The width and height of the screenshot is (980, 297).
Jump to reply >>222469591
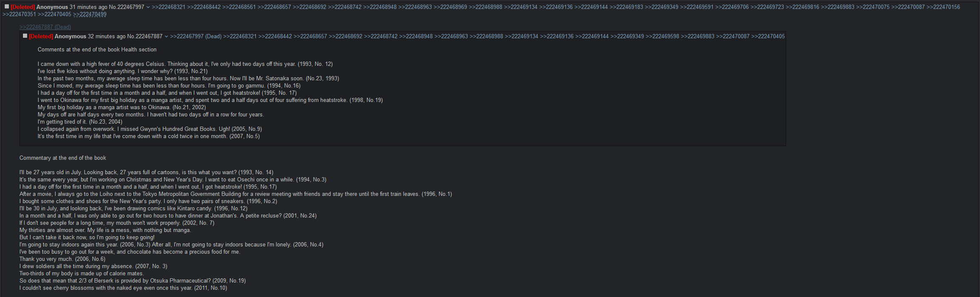(697, 7)
